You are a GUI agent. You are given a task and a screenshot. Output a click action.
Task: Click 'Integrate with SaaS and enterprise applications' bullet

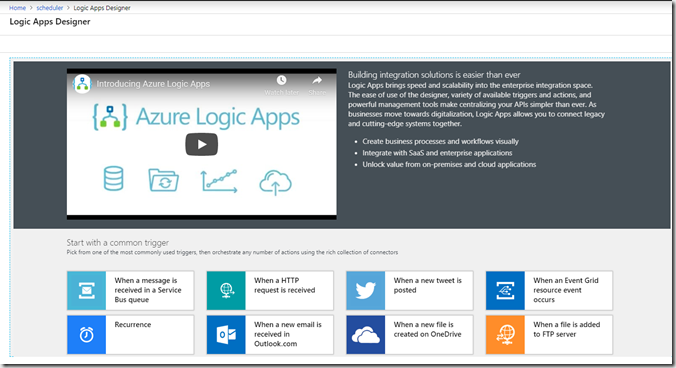(x=437, y=153)
